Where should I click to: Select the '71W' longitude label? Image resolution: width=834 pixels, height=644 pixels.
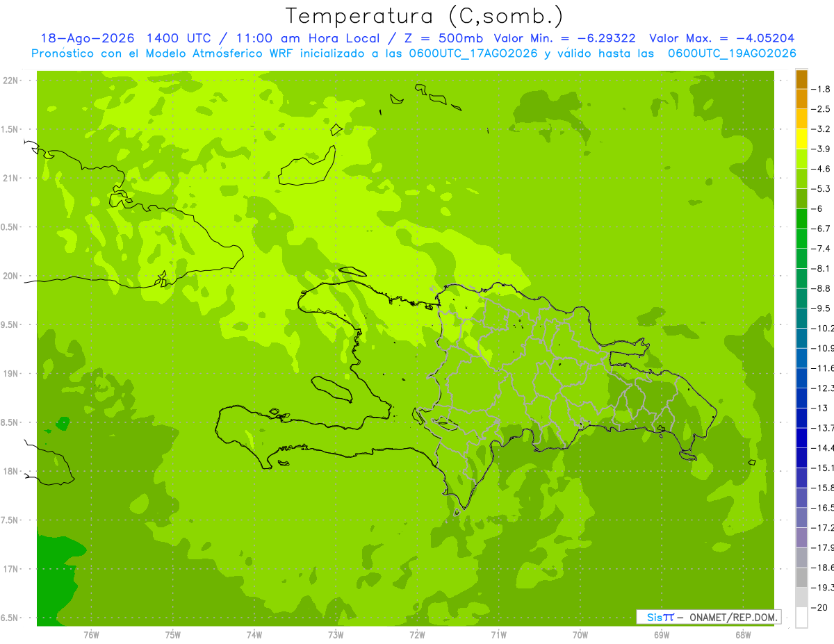(x=498, y=634)
